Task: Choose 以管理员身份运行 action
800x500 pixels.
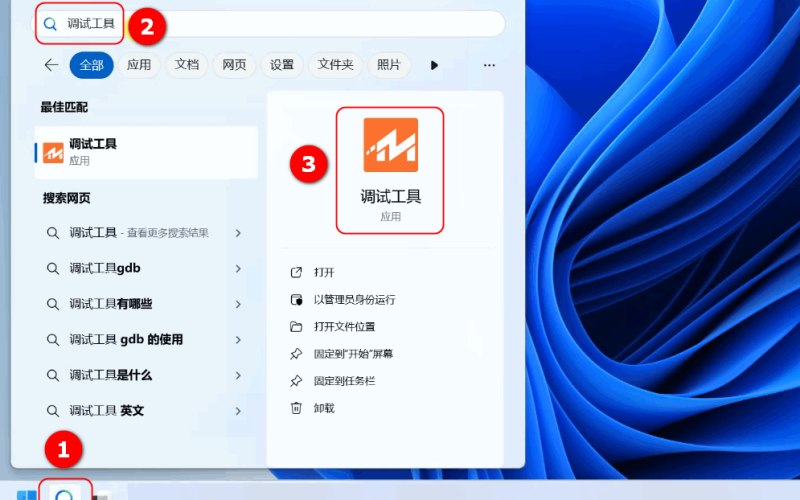Action: coord(355,299)
